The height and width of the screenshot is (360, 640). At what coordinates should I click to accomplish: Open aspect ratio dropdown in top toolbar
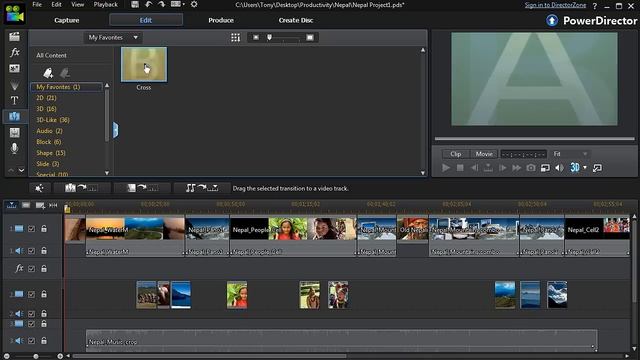[178, 4]
